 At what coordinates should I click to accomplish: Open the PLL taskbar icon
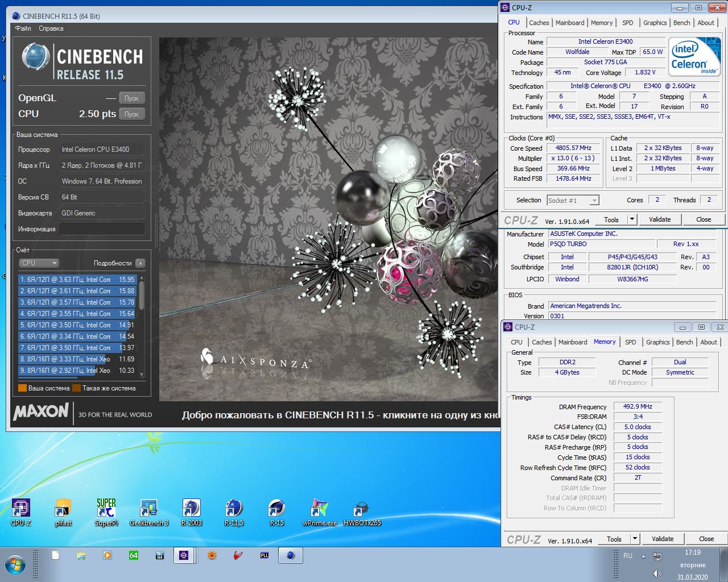point(264,555)
